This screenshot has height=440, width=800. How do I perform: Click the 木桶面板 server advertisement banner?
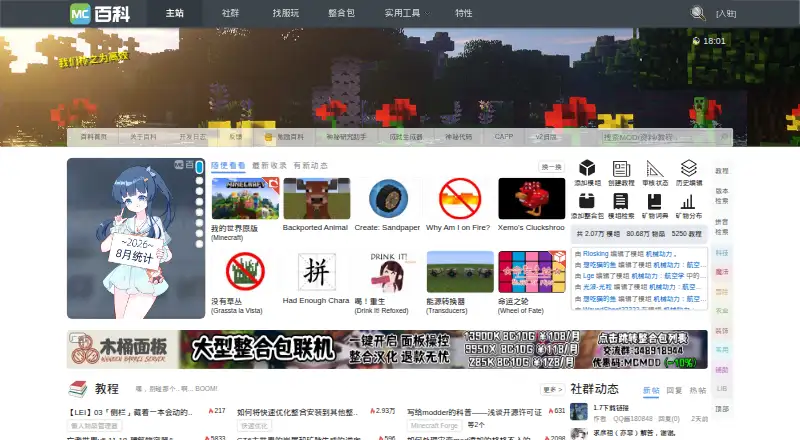[x=387, y=349]
